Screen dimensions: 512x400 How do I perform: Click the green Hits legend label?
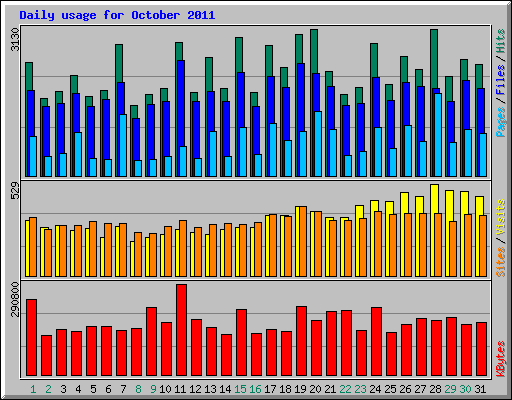(x=501, y=41)
